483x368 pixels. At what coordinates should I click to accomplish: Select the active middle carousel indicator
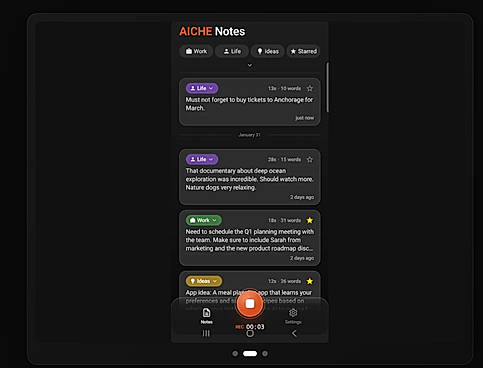pos(250,354)
